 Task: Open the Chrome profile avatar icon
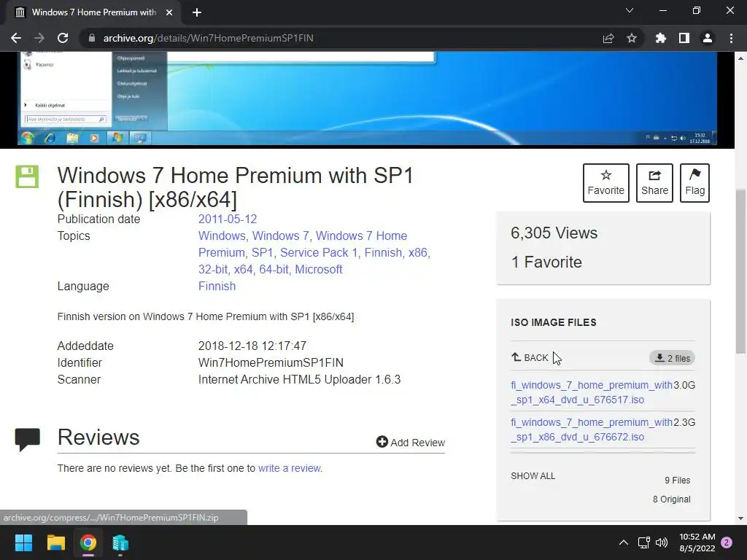coord(708,38)
